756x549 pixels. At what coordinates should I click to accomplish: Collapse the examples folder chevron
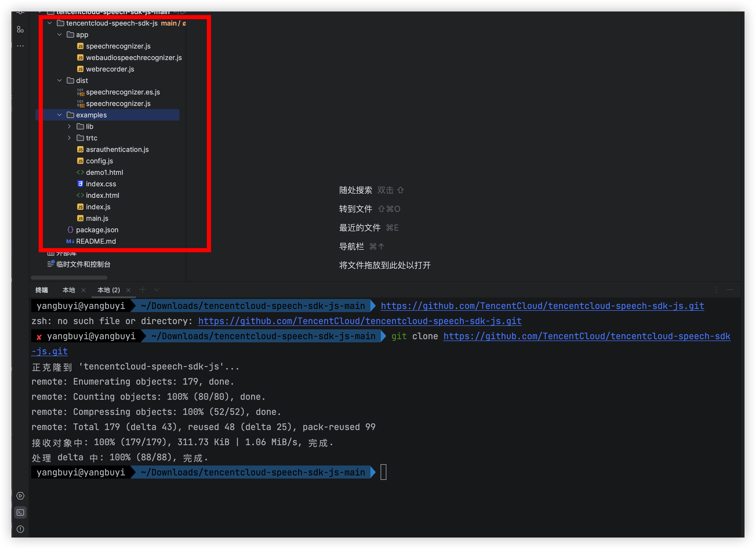[60, 115]
